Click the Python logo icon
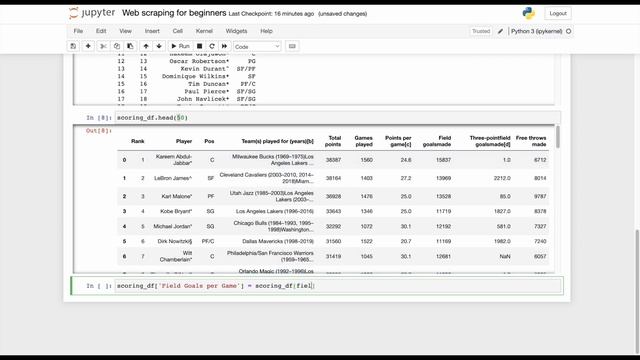Image resolution: width=640 pixels, height=360 pixels. pyautogui.click(x=529, y=13)
